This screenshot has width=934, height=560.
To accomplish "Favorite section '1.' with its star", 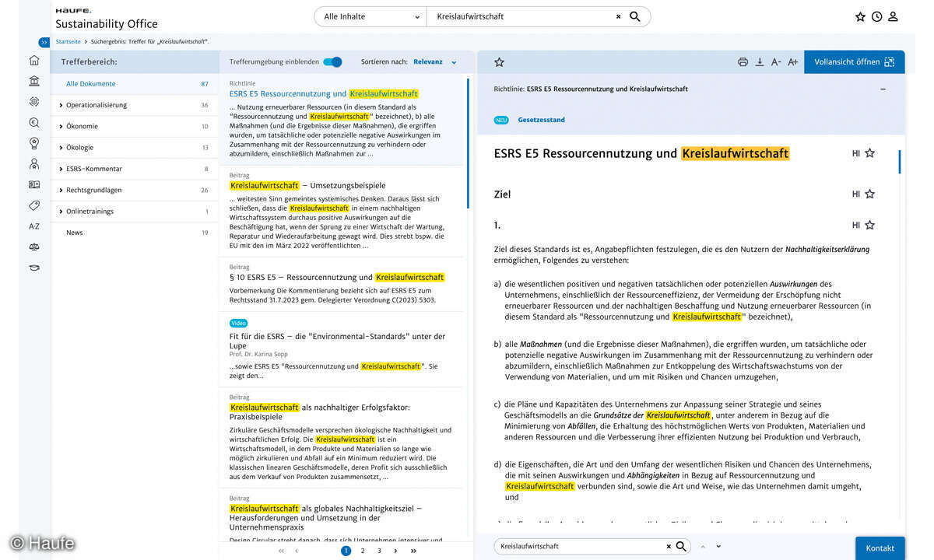I will tap(870, 226).
